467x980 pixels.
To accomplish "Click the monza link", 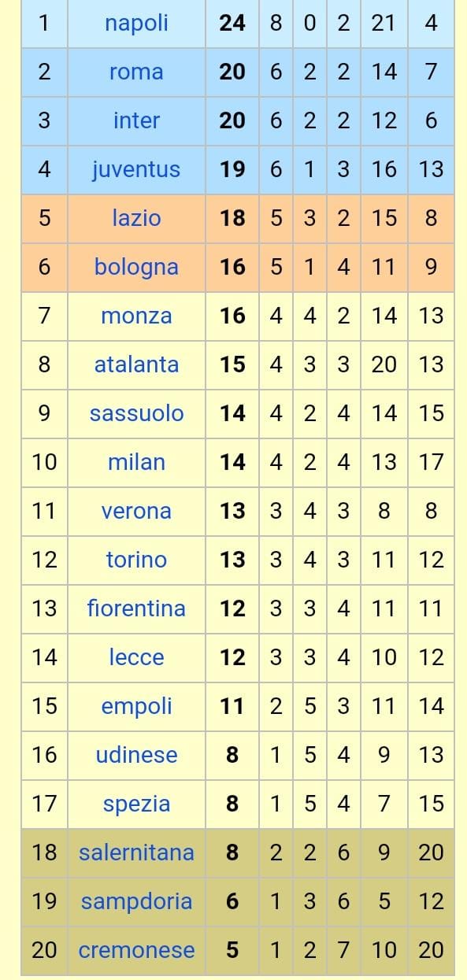I will pos(136,316).
